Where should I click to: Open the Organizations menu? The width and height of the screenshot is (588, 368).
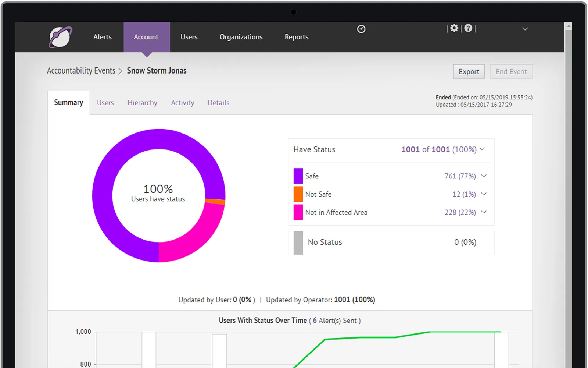tap(241, 37)
